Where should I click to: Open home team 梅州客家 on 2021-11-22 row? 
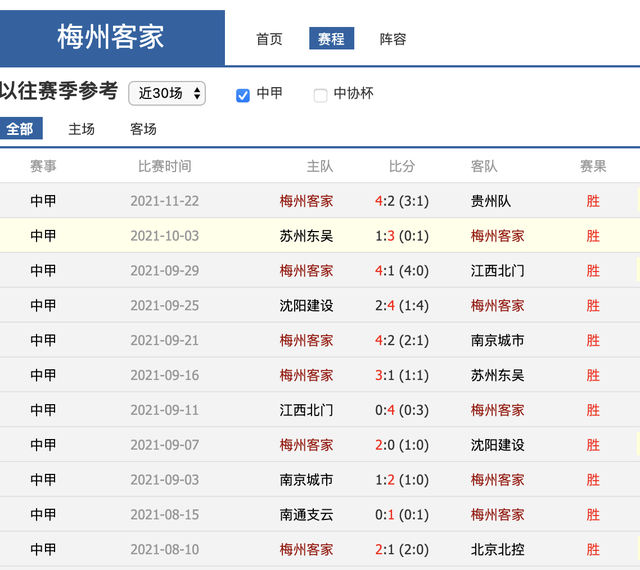(306, 201)
